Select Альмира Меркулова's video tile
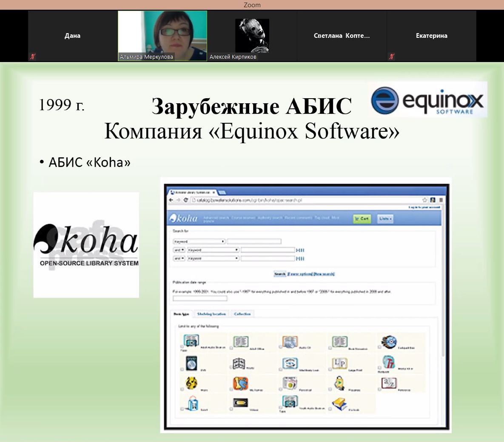 (162, 36)
